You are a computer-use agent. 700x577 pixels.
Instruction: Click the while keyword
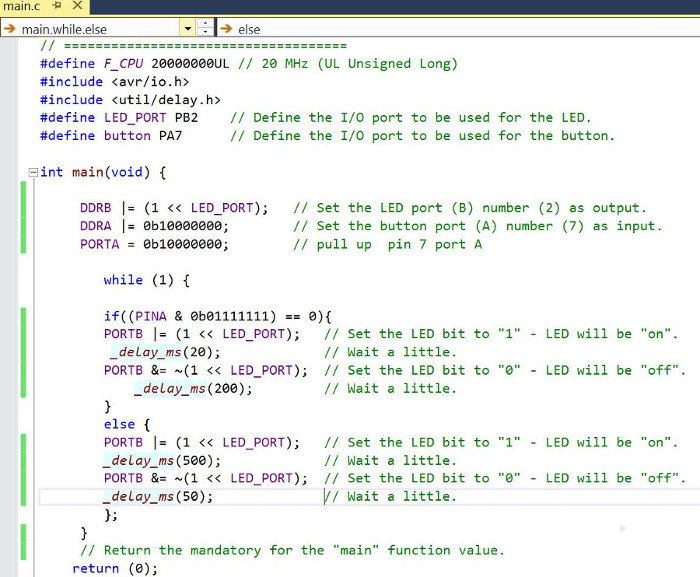click(x=123, y=280)
